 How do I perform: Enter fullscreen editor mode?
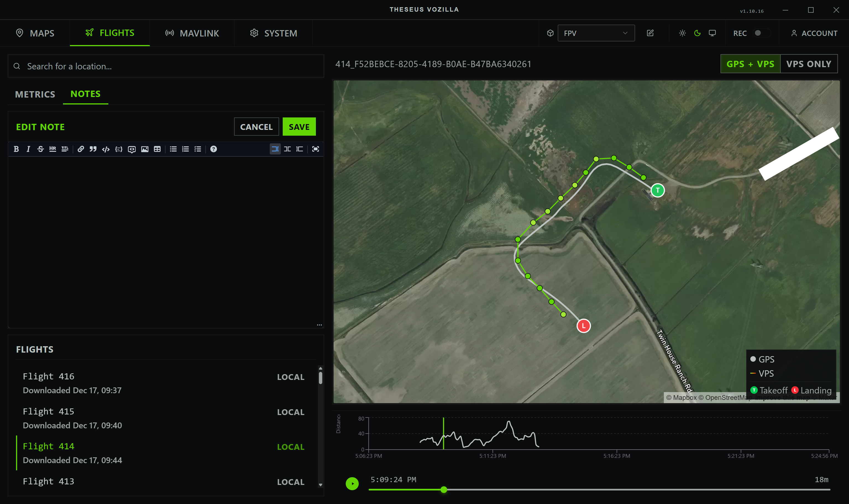pos(316,149)
